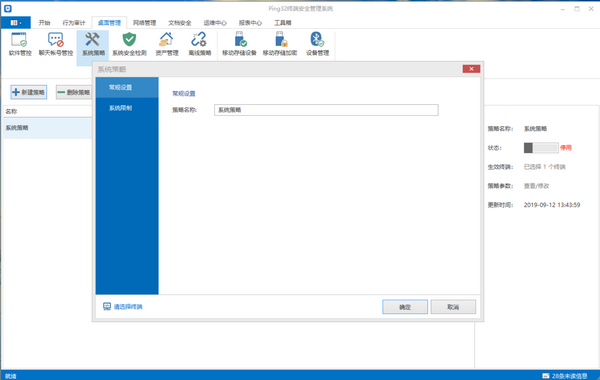
Task: Switch to 行为审计 ribbon tab
Action: coord(74,23)
